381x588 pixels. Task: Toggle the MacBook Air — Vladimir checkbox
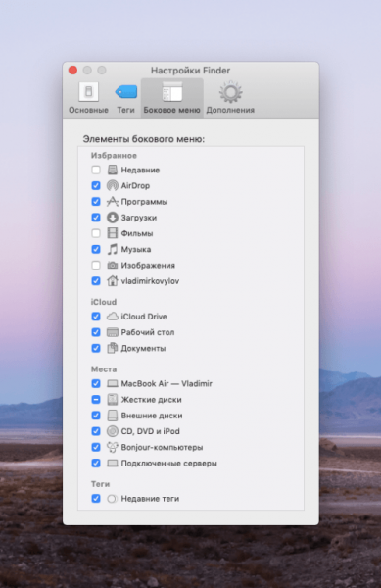(x=96, y=383)
